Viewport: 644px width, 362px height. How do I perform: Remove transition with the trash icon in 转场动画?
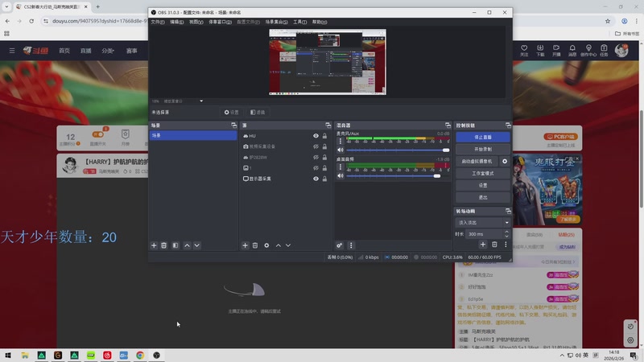[494, 245]
